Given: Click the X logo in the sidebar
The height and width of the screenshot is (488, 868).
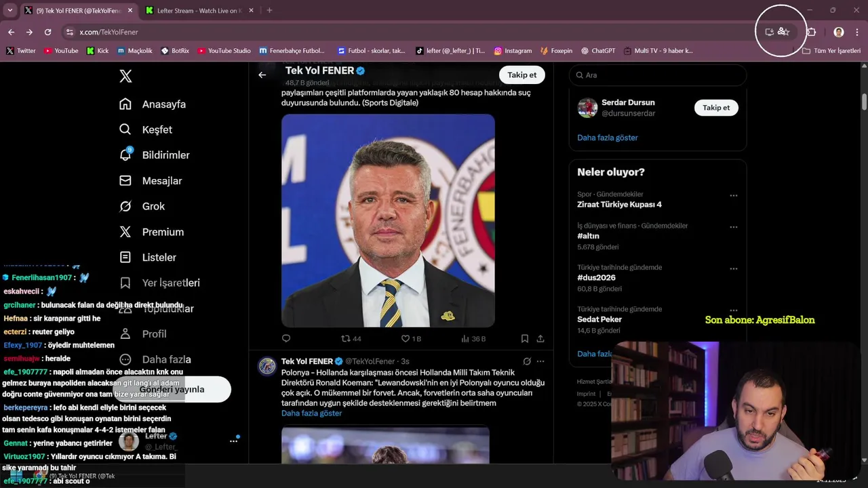Looking at the screenshot, I should (x=125, y=76).
